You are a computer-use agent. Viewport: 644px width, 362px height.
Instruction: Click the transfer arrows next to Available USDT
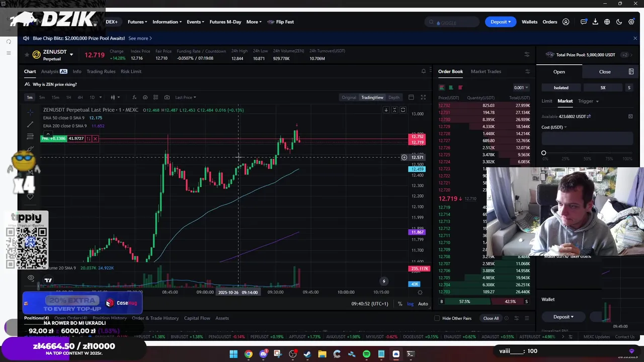pyautogui.click(x=589, y=117)
